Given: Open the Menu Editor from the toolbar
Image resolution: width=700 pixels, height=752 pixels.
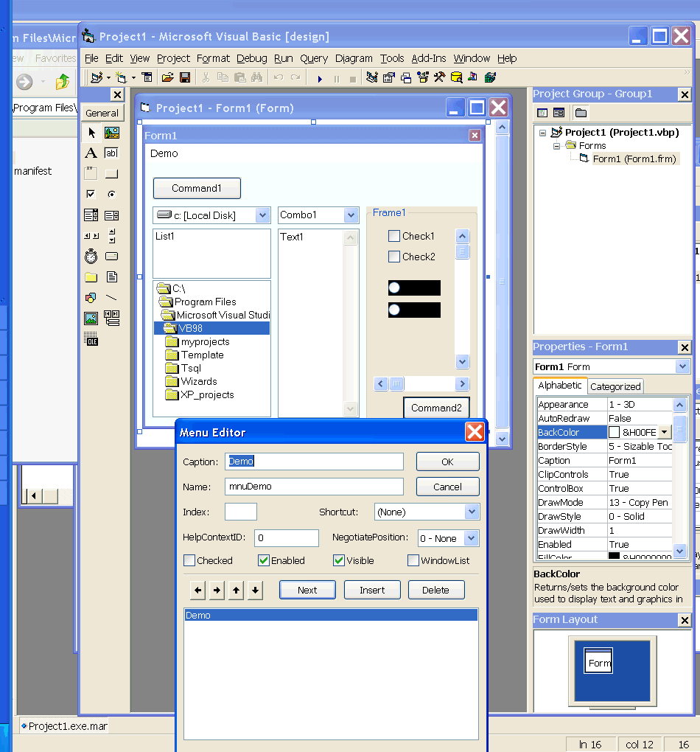Looking at the screenshot, I should 147,77.
